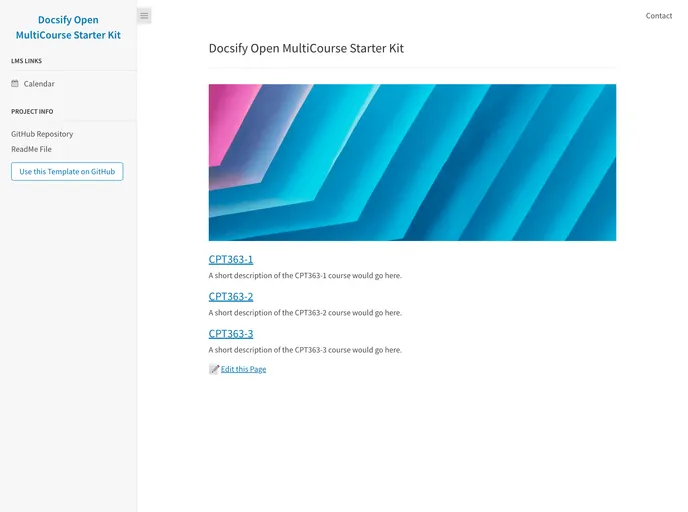Click the CPT363-1 course description text
This screenshot has width=688, height=512.
click(x=305, y=276)
